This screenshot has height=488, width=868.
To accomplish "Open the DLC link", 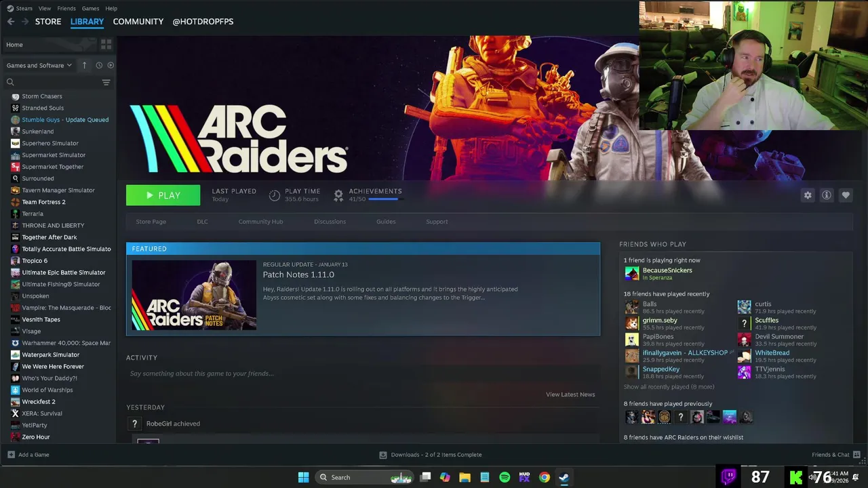I will click(202, 222).
